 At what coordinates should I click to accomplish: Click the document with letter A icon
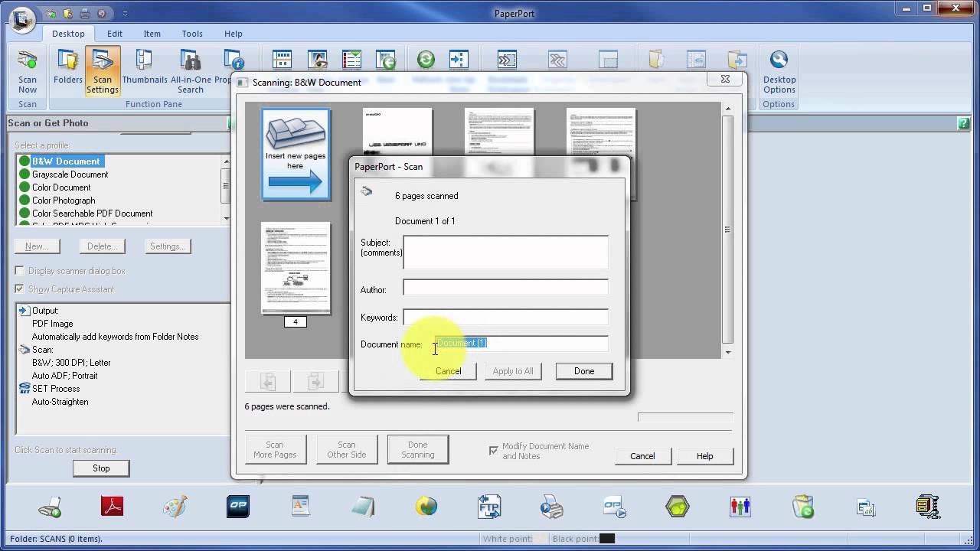click(x=300, y=507)
